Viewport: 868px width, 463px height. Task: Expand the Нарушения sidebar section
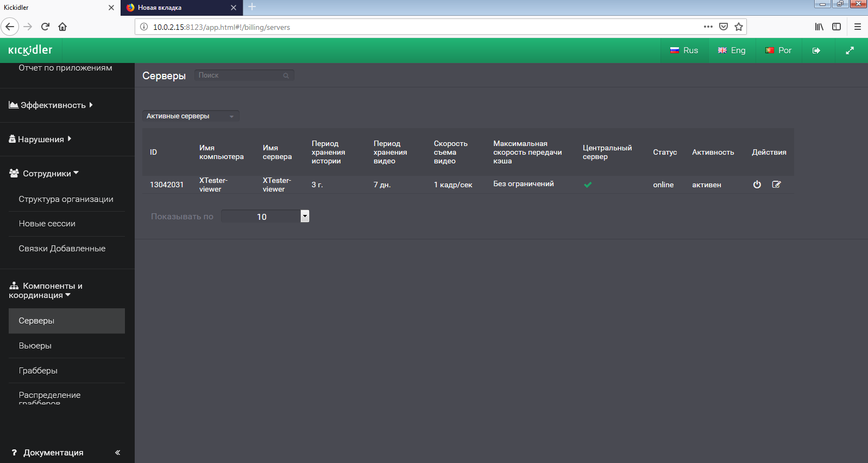[40, 139]
